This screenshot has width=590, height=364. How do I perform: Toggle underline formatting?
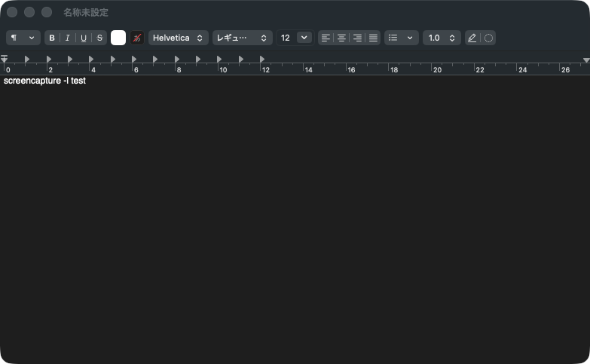(84, 38)
